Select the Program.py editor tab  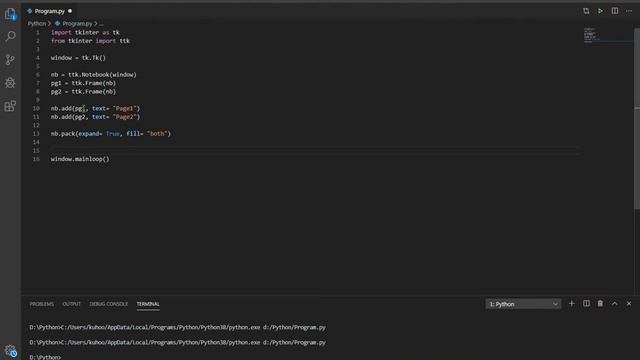(x=49, y=11)
